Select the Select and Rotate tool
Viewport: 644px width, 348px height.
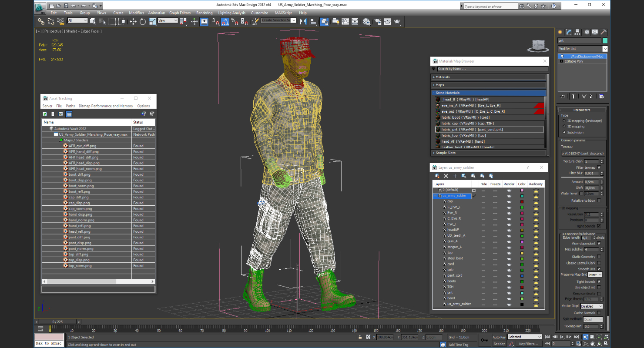tap(143, 21)
